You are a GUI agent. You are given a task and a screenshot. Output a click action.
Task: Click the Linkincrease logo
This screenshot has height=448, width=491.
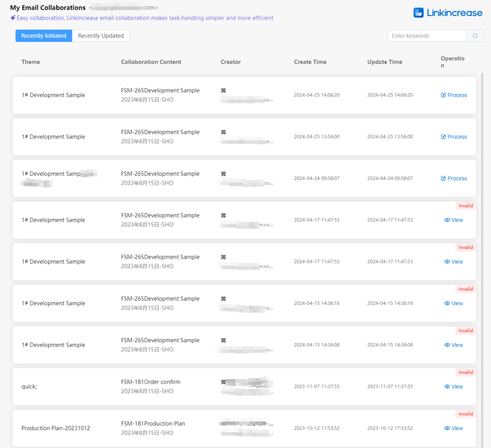tap(448, 13)
